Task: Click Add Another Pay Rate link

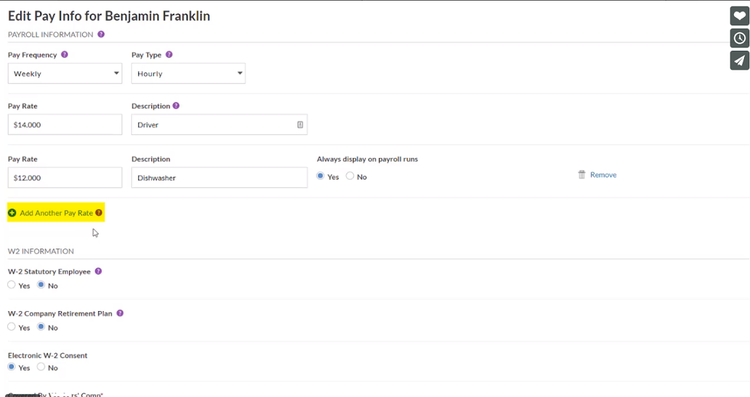Action: [x=56, y=213]
